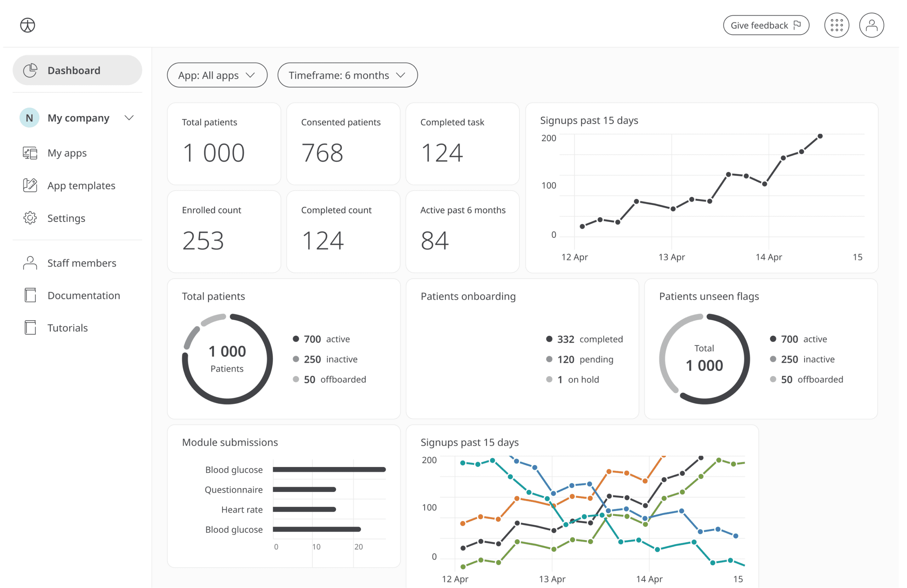907x588 pixels.
Task: Click the My company N avatar
Action: pyautogui.click(x=29, y=118)
